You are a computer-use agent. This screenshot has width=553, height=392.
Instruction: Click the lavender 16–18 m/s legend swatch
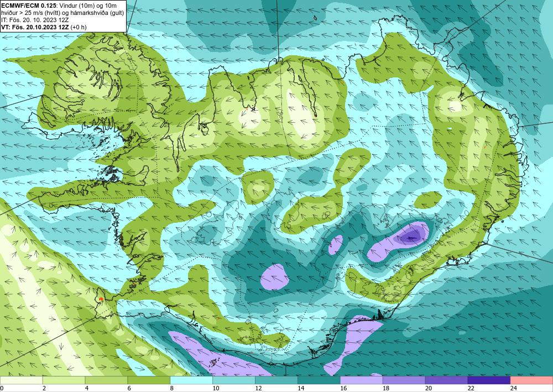click(x=362, y=380)
